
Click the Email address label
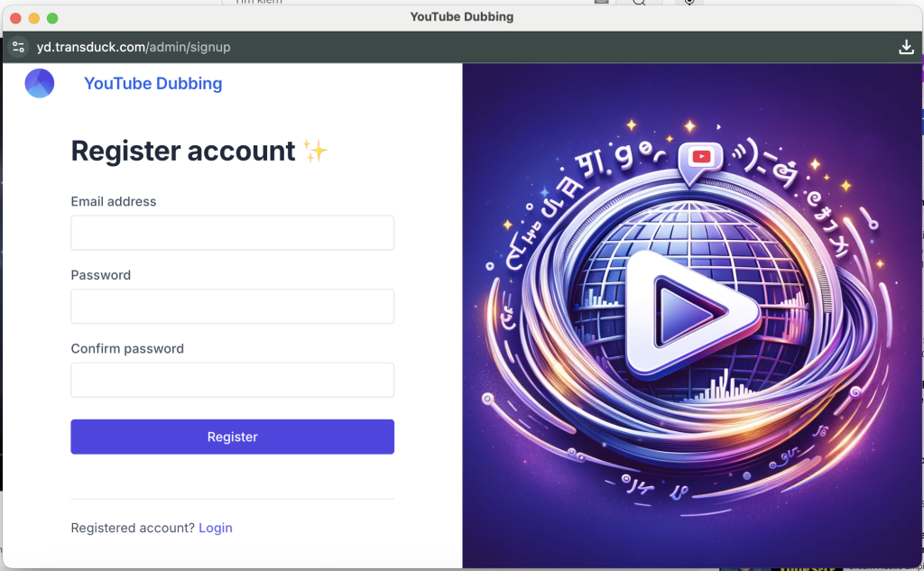click(114, 201)
